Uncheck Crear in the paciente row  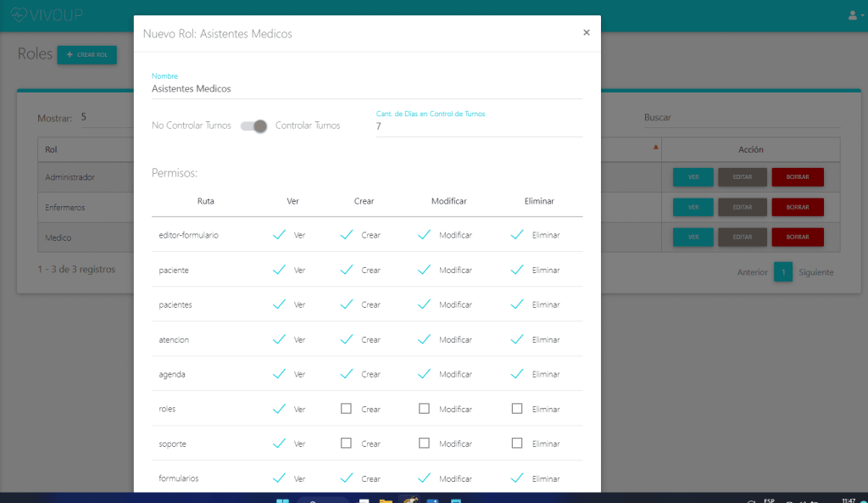(x=347, y=270)
